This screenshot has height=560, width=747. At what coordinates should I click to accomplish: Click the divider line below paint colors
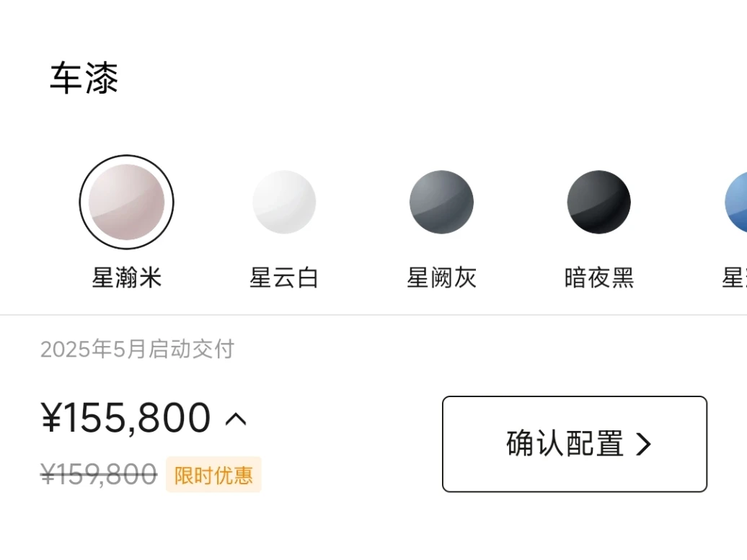[x=373, y=315]
